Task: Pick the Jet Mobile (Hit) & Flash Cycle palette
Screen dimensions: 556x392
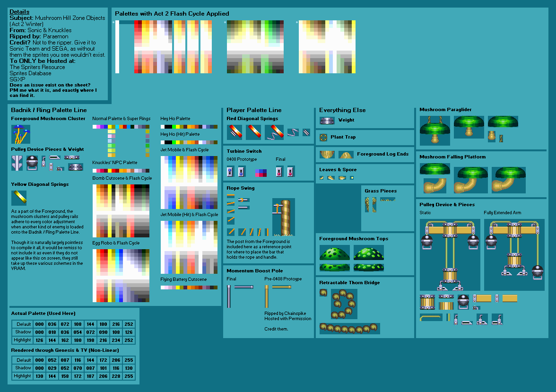Action: click(189, 247)
